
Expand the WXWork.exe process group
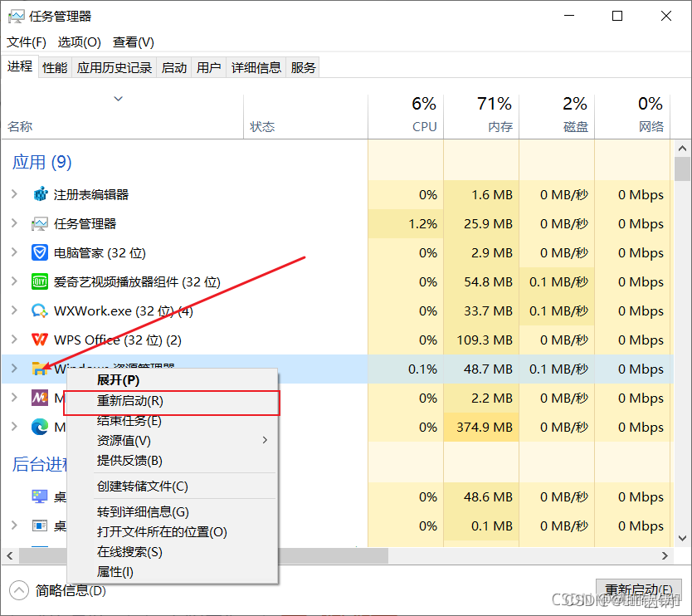[x=14, y=310]
